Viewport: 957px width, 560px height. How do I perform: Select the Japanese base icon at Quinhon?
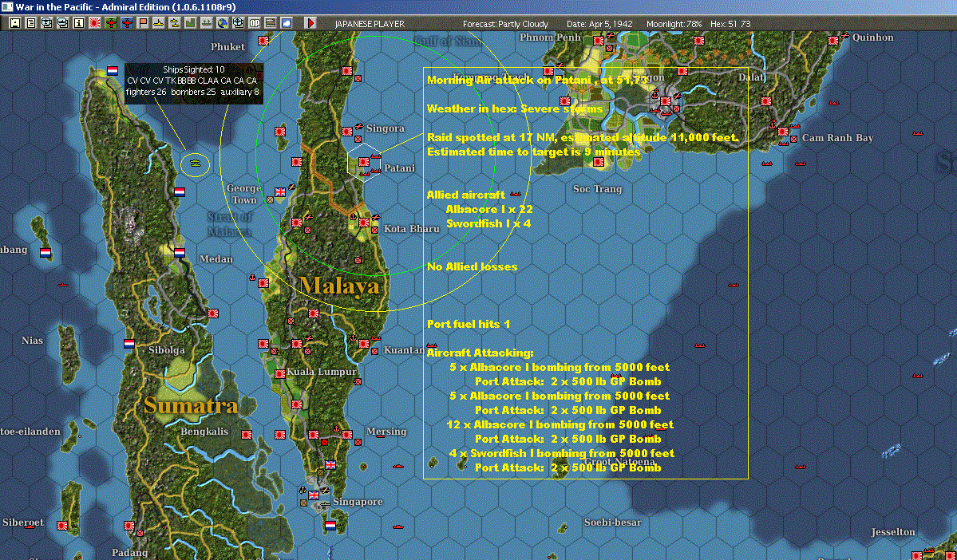[834, 41]
